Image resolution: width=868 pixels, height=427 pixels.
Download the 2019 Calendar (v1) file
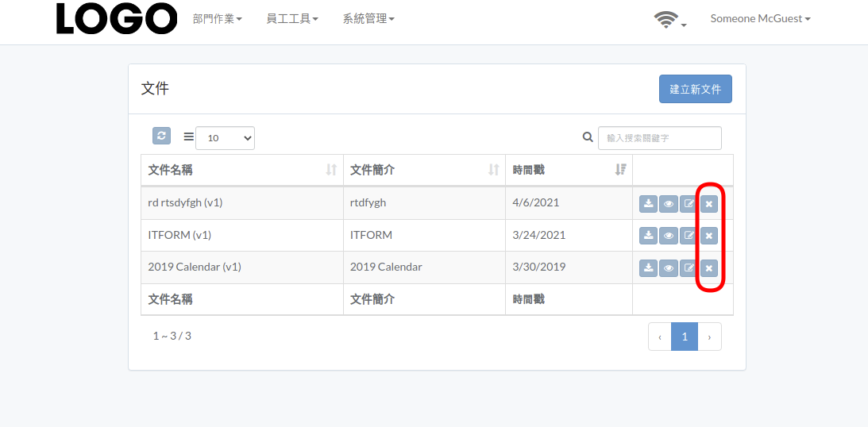(648, 268)
